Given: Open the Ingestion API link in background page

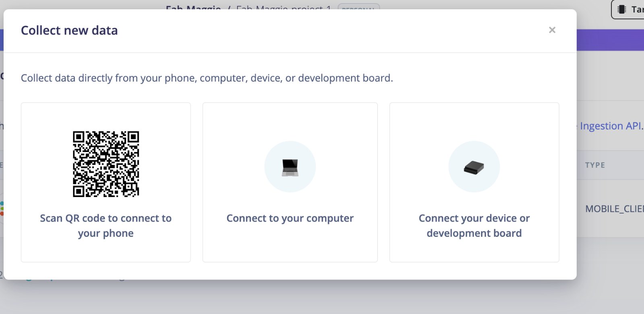Looking at the screenshot, I should point(611,126).
